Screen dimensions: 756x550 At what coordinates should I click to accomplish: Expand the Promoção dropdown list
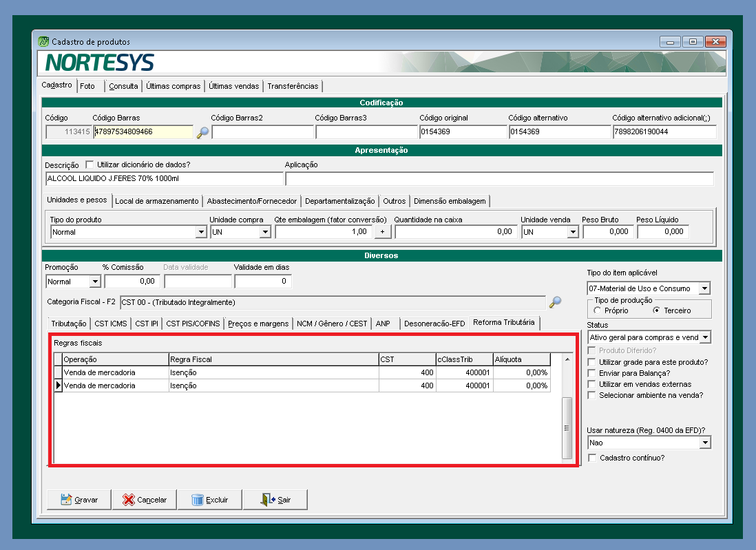95,282
